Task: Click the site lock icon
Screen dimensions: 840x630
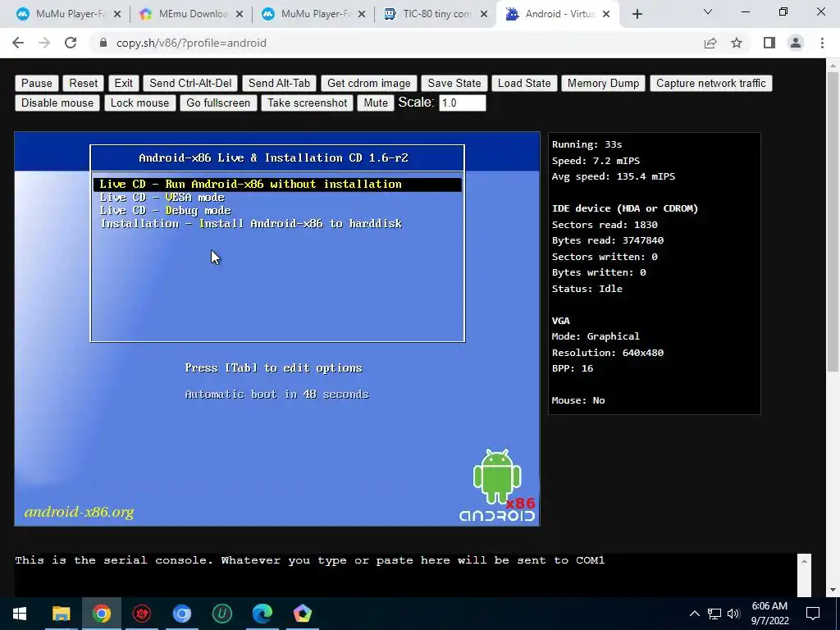Action: tap(103, 43)
